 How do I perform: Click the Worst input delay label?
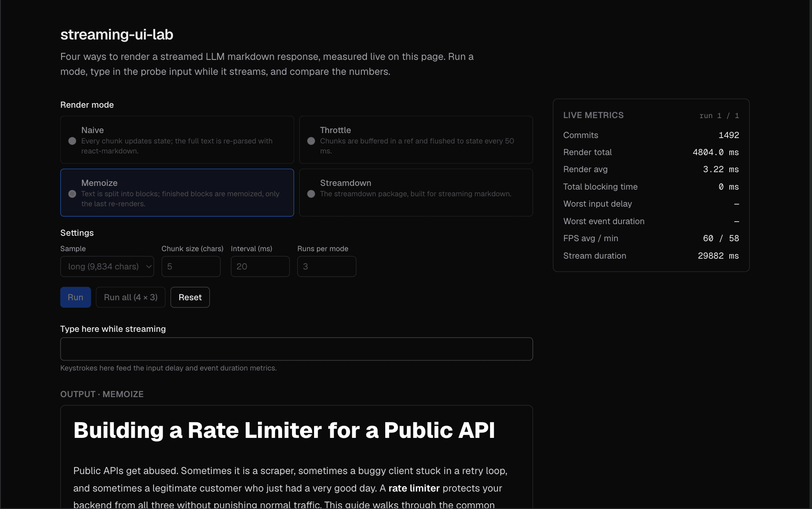coord(598,204)
